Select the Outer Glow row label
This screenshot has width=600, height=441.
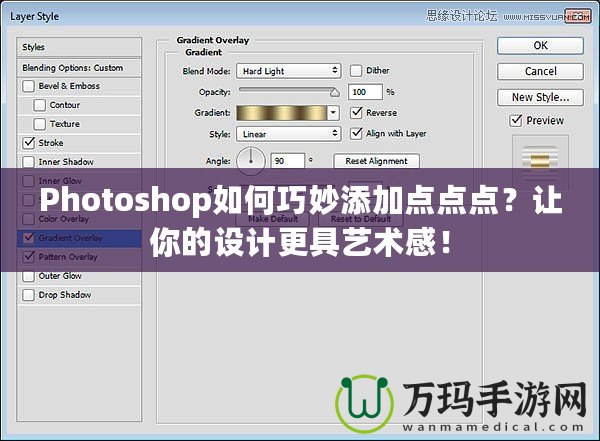(x=60, y=276)
